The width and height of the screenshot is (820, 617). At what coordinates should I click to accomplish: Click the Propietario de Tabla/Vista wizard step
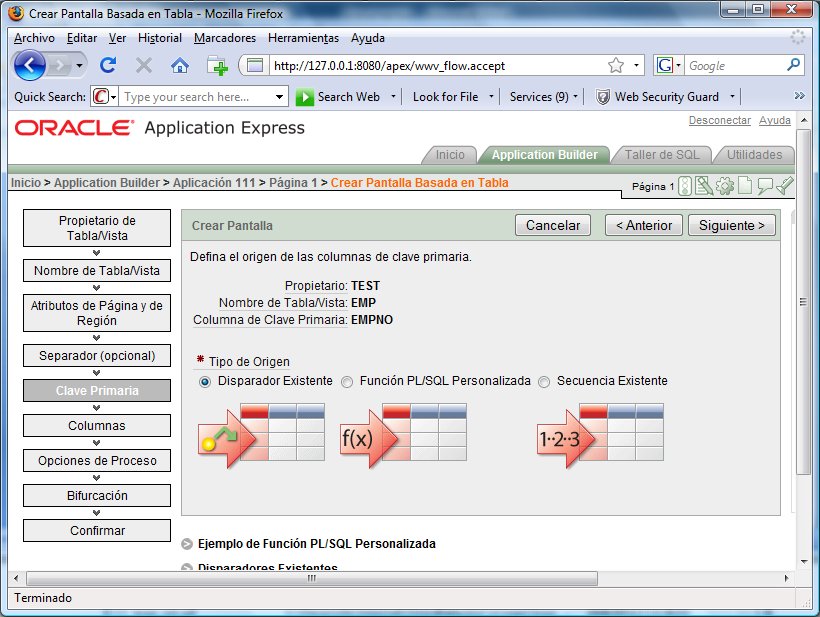click(97, 228)
